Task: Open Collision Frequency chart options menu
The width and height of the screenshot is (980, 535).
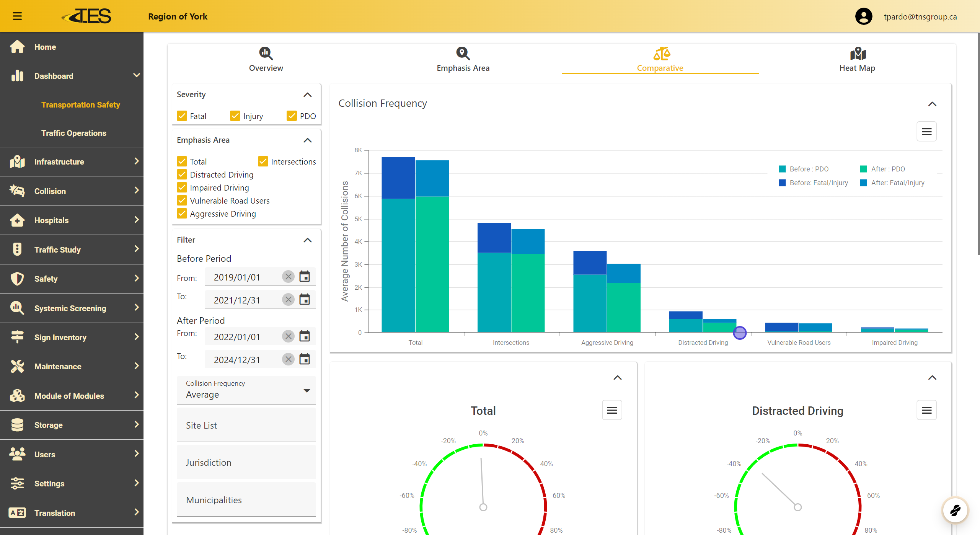Action: click(926, 132)
